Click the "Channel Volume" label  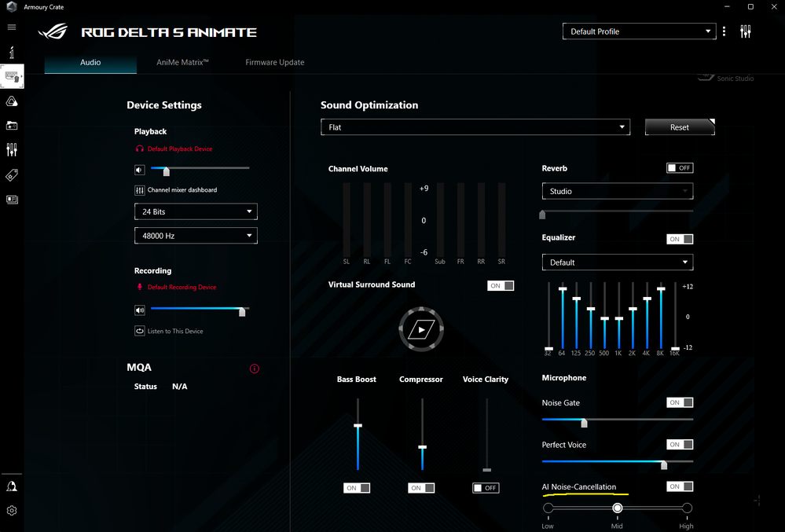[x=358, y=169]
